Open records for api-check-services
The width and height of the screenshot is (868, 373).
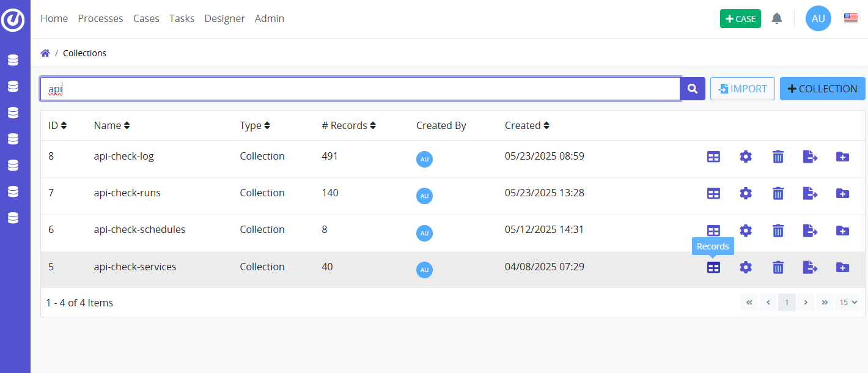[713, 267]
